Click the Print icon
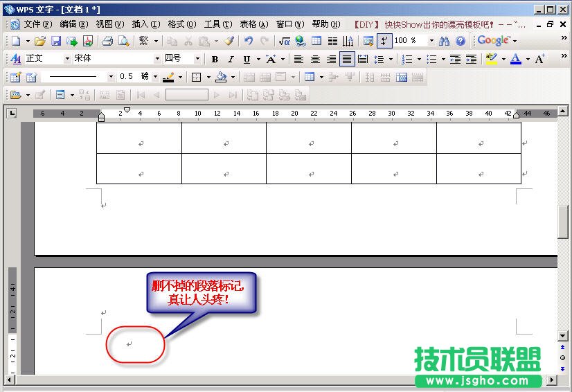Viewport: 572px width, 392px height. (x=107, y=41)
